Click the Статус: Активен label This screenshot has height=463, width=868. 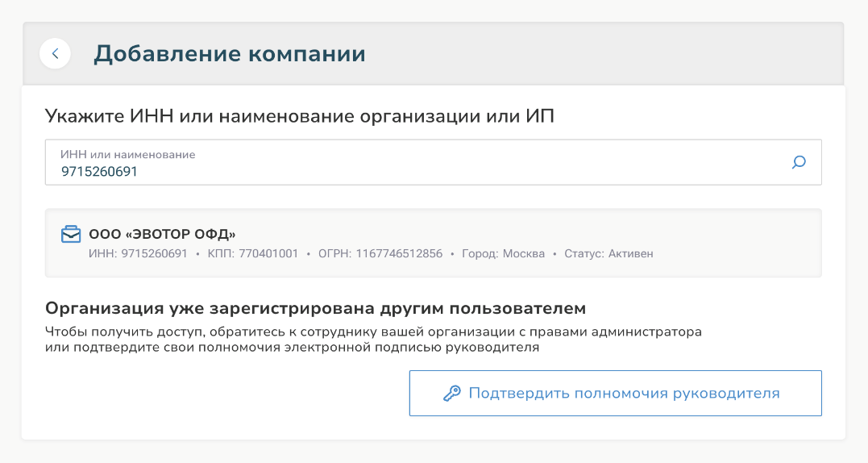(x=609, y=253)
